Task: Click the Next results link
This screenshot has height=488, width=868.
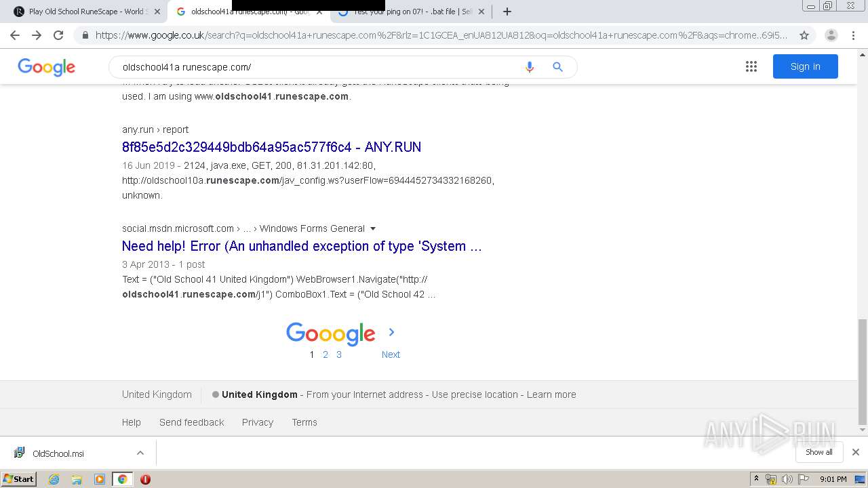Action: (391, 354)
